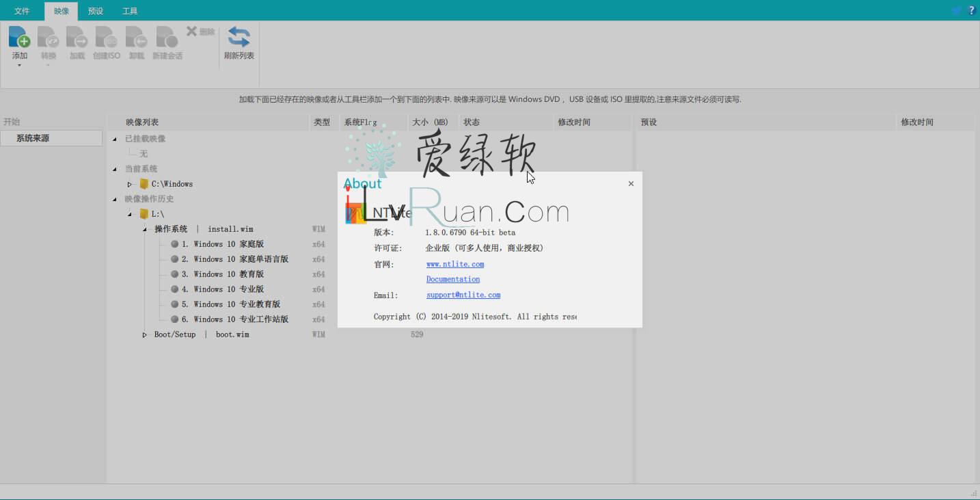
Task: Open the help question mark icon
Action: tap(972, 10)
